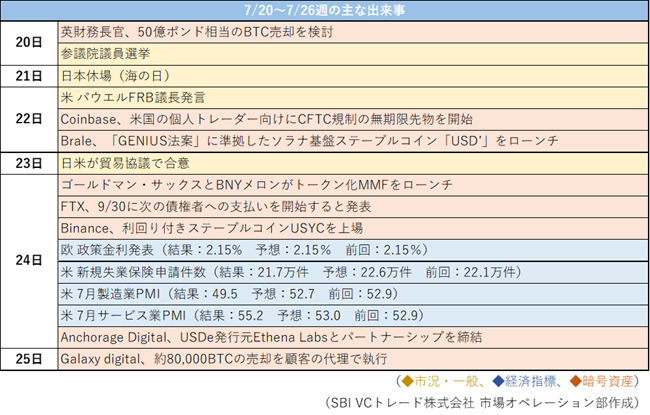Click the orange diamond next to 暗号資産
650x415 pixels.
coord(576,381)
